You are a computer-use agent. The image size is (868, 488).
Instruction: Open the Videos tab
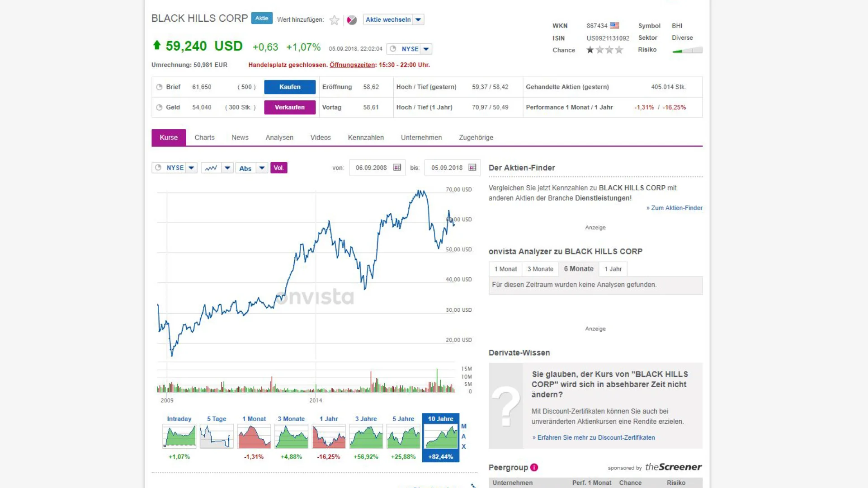point(321,138)
